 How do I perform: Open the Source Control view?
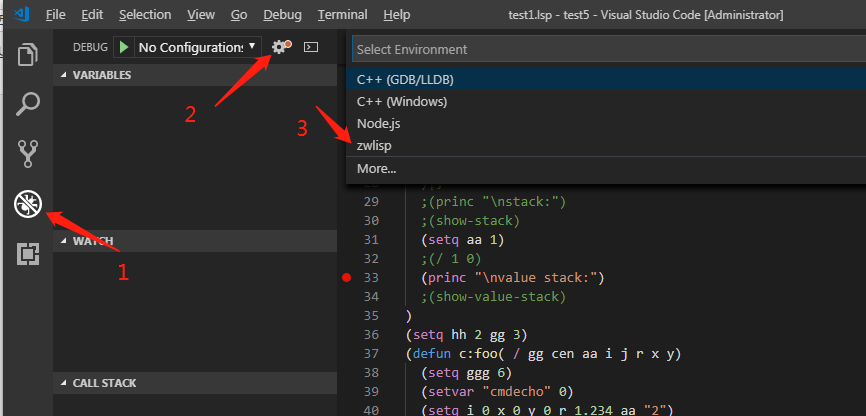(28, 154)
